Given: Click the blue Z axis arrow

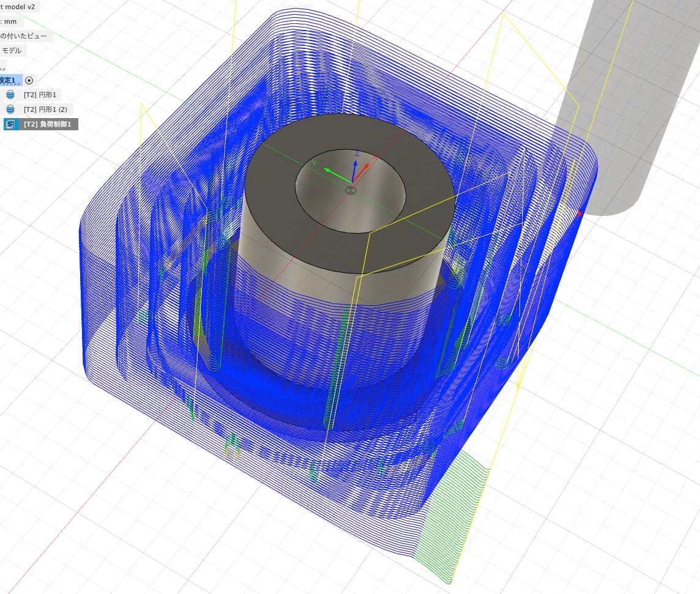Looking at the screenshot, I should (x=356, y=160).
